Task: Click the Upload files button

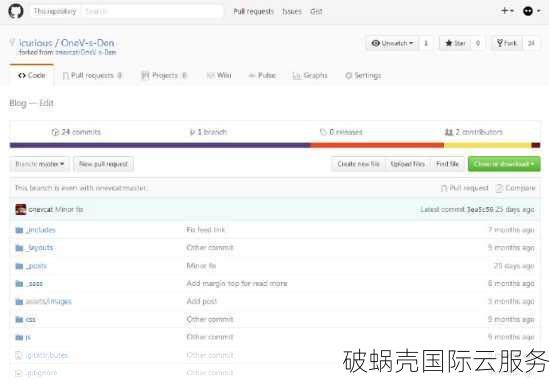Action: coord(408,164)
